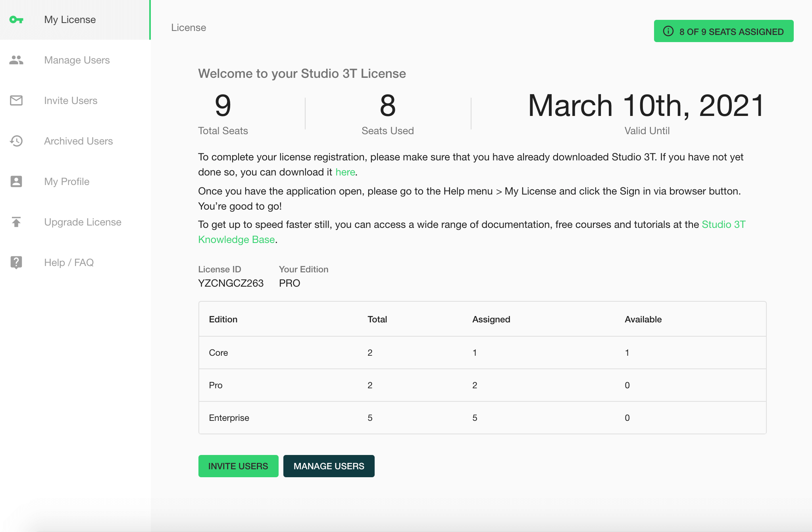Click the history clock icon for Archived Users
This screenshot has height=532, width=812.
click(16, 141)
